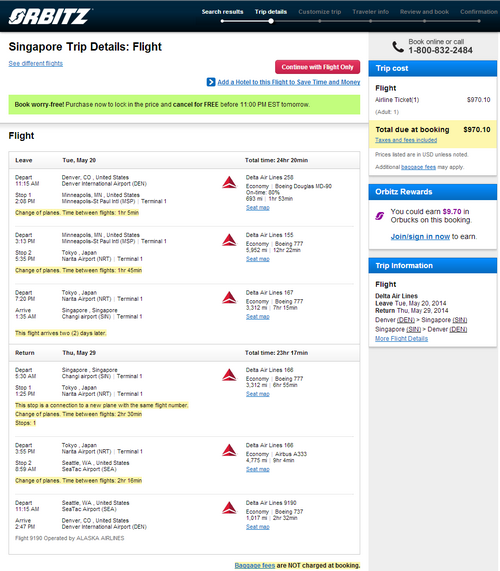Click the Delta logo for flight 258
The width and height of the screenshot is (500, 571).
click(229, 182)
